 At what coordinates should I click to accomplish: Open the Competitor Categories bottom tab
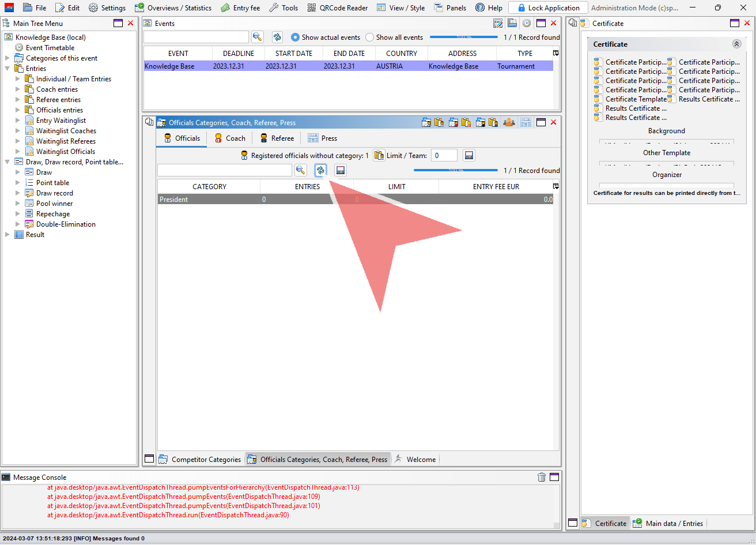point(200,459)
